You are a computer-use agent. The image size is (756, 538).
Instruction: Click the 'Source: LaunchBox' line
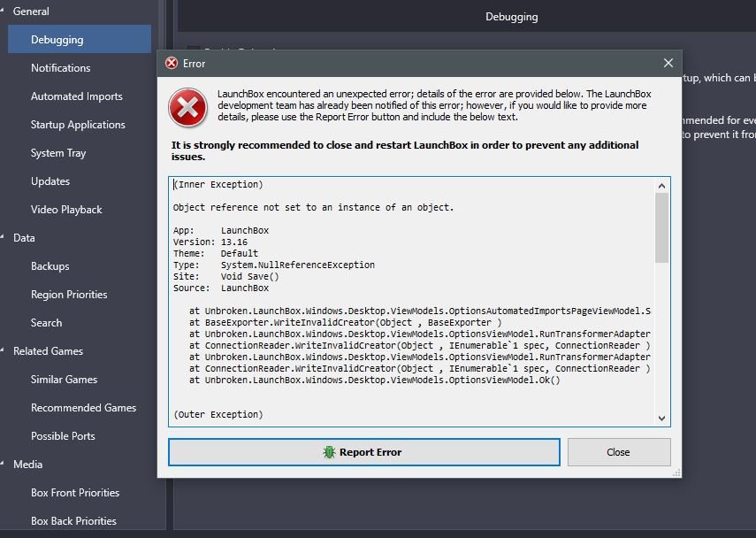(x=221, y=288)
